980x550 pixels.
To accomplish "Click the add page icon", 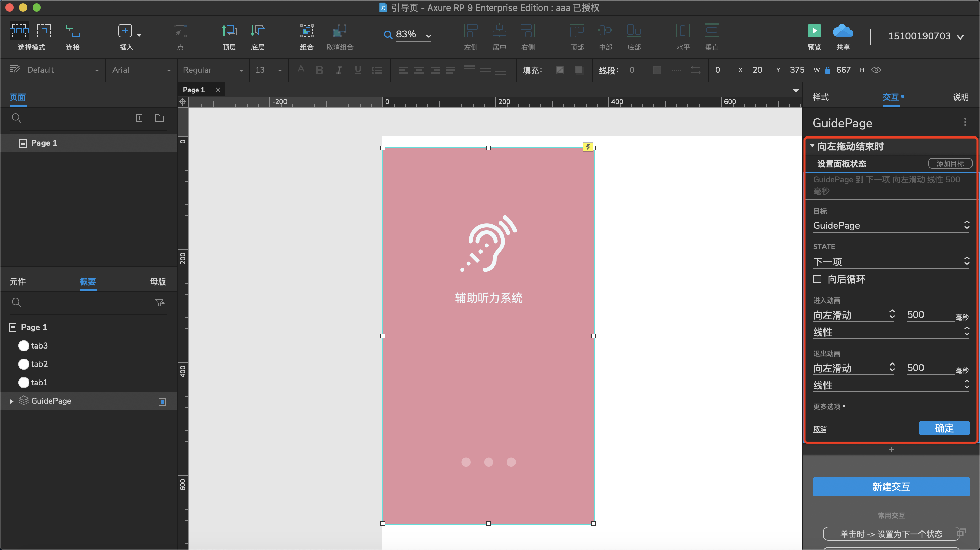I will (x=139, y=118).
